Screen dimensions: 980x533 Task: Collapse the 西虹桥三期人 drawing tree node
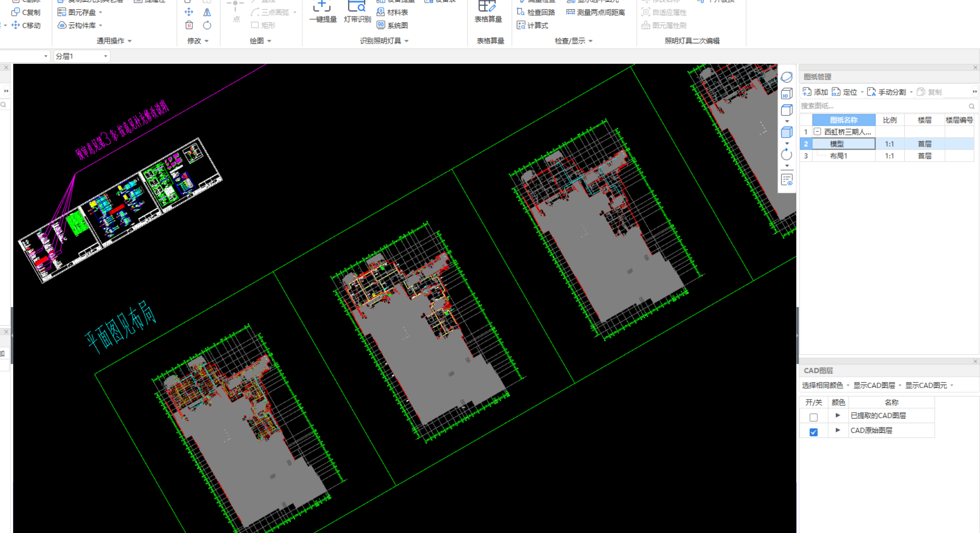pos(818,132)
